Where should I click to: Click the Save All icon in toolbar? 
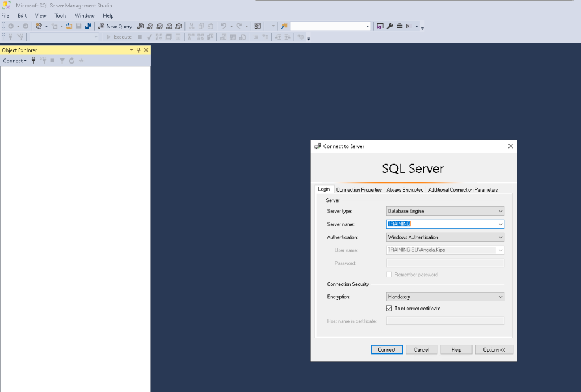pos(88,26)
